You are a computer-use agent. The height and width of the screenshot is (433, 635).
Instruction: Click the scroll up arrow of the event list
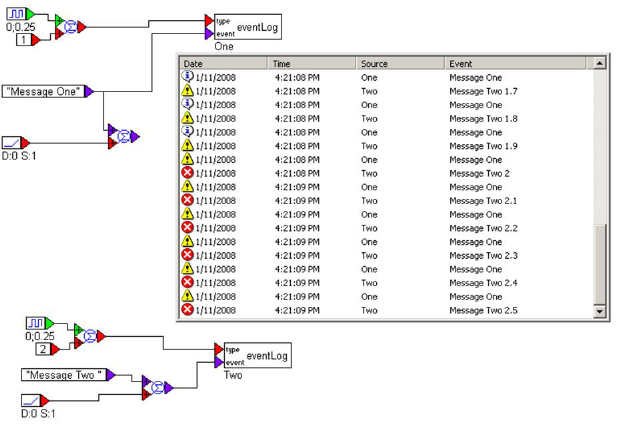(599, 63)
